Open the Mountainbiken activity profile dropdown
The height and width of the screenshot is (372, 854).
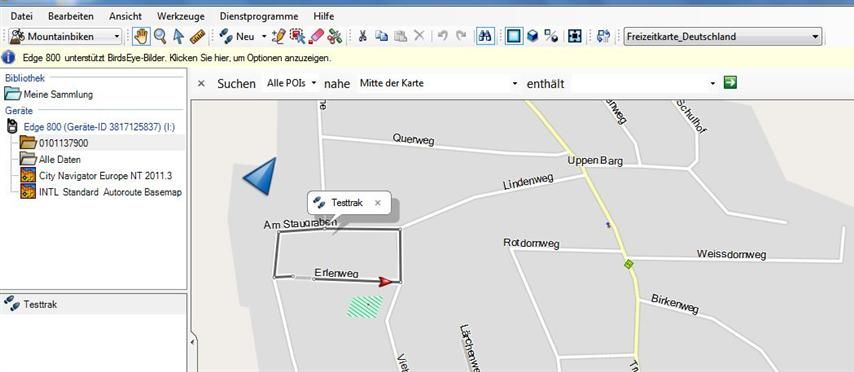[x=66, y=36]
